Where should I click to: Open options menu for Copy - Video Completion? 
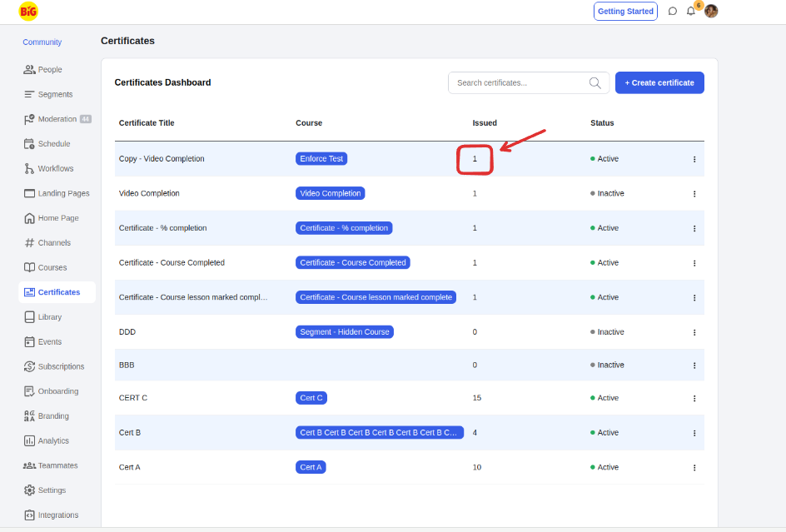point(694,159)
